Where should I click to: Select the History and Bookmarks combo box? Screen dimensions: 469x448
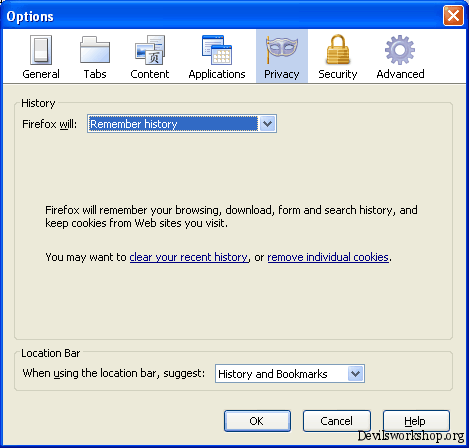(x=290, y=374)
